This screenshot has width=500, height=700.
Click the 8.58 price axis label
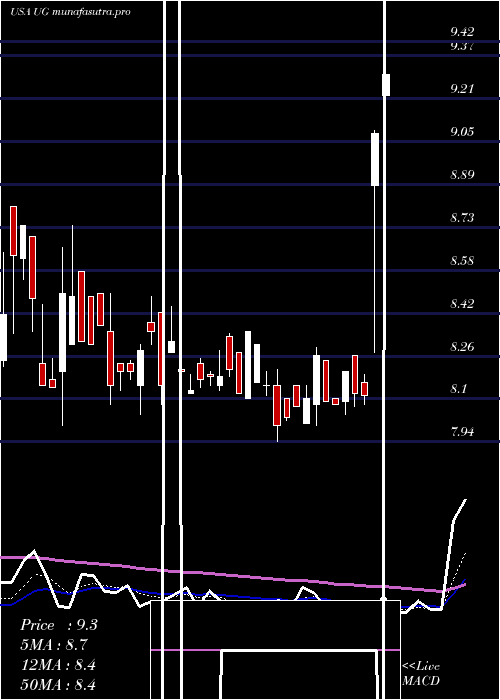(462, 261)
